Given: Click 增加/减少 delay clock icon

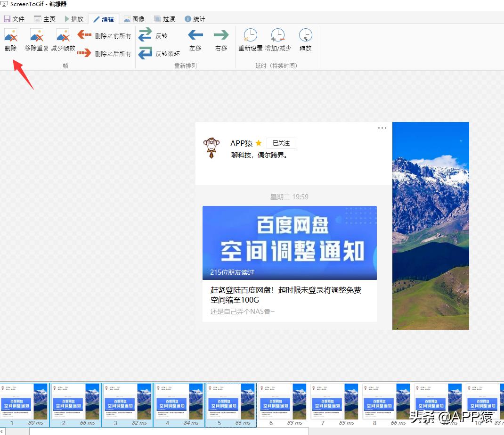Looking at the screenshot, I should pos(277,36).
